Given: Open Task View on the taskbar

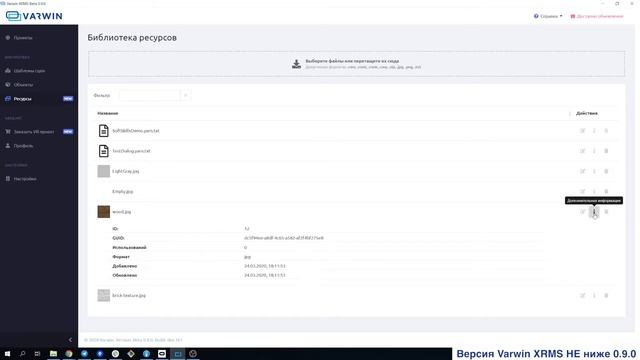Looking at the screenshot, I should pyautogui.click(x=37, y=354).
